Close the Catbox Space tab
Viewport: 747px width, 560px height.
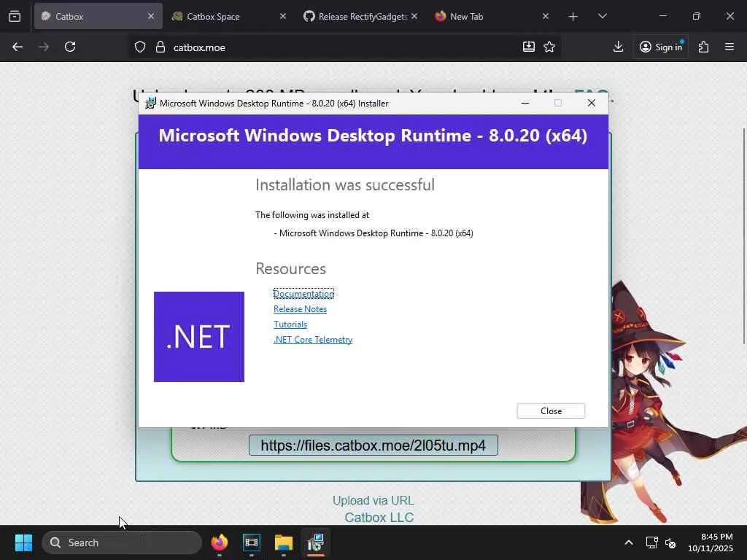(282, 16)
